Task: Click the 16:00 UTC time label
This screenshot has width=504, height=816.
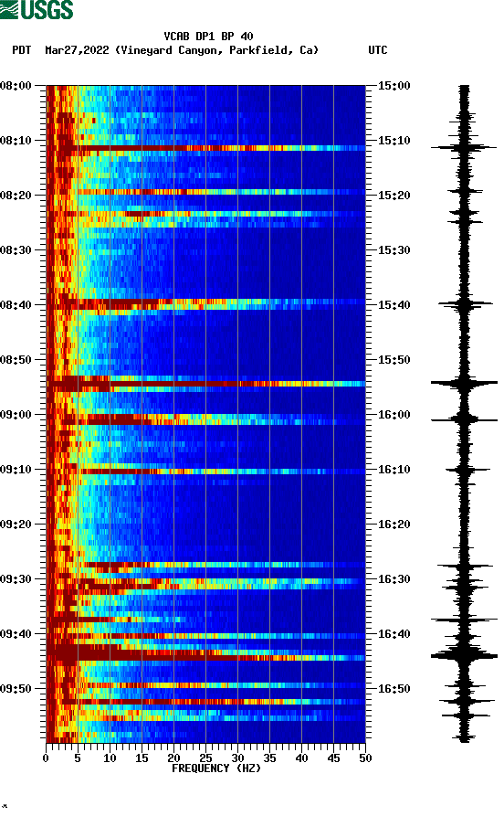Action: click(394, 415)
